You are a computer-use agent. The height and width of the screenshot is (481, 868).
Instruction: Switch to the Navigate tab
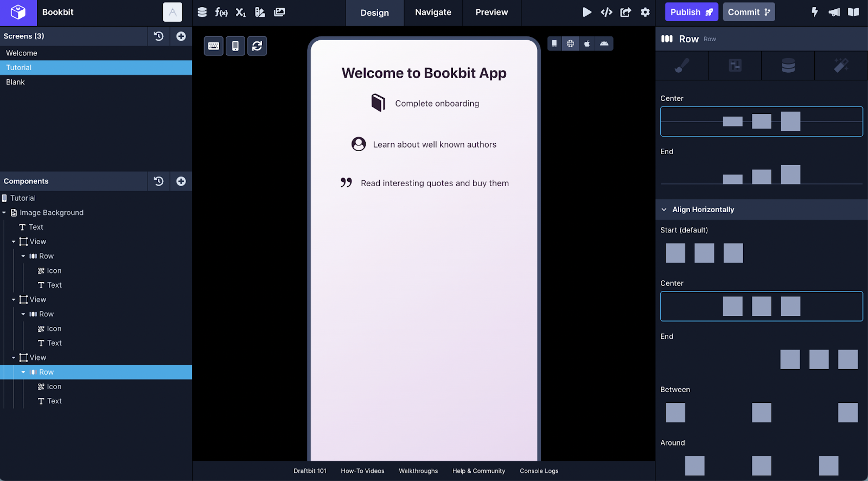pos(433,12)
